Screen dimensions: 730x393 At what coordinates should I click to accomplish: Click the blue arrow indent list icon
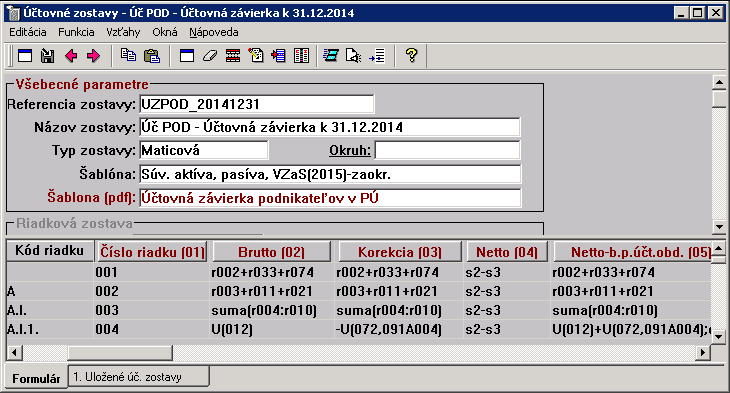(377, 56)
